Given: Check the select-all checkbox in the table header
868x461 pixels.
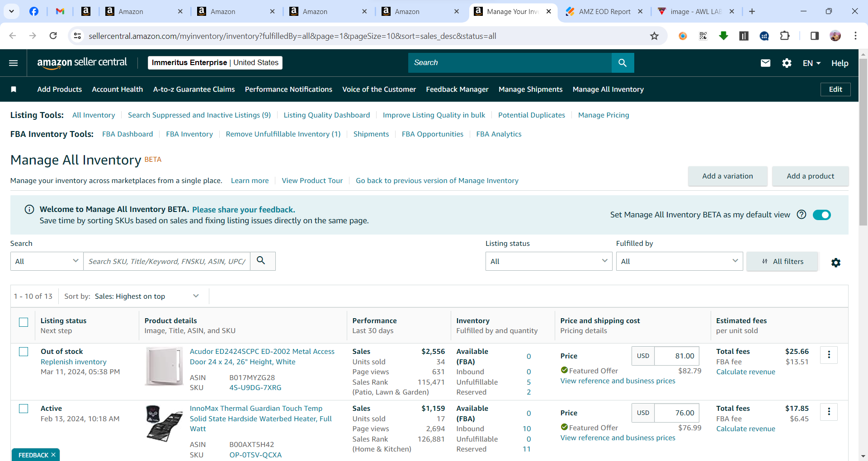Looking at the screenshot, I should click(24, 322).
